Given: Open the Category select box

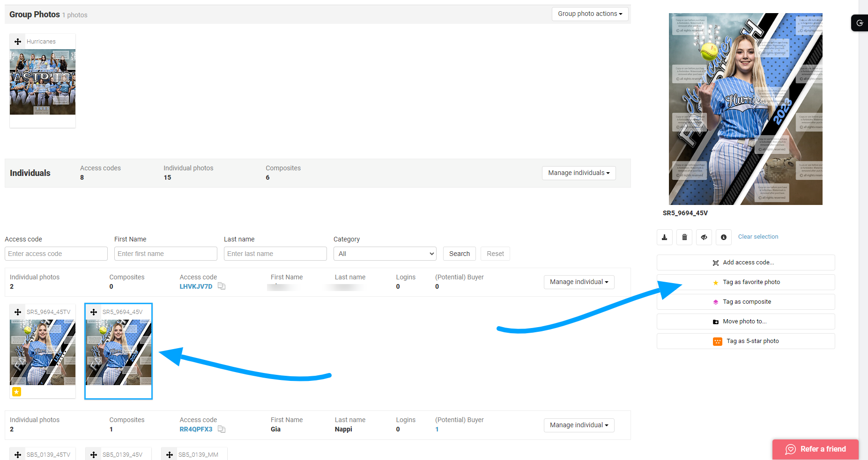Looking at the screenshot, I should coord(385,254).
